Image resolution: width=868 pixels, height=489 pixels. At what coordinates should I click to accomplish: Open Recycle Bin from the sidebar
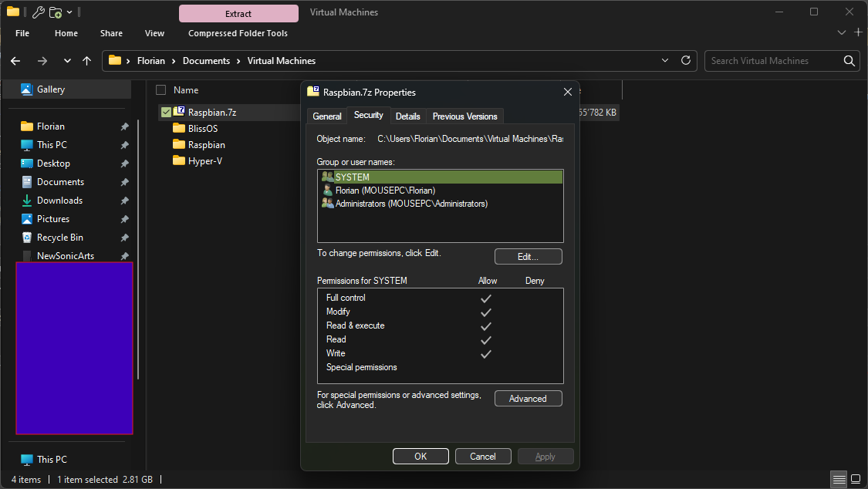pyautogui.click(x=59, y=238)
